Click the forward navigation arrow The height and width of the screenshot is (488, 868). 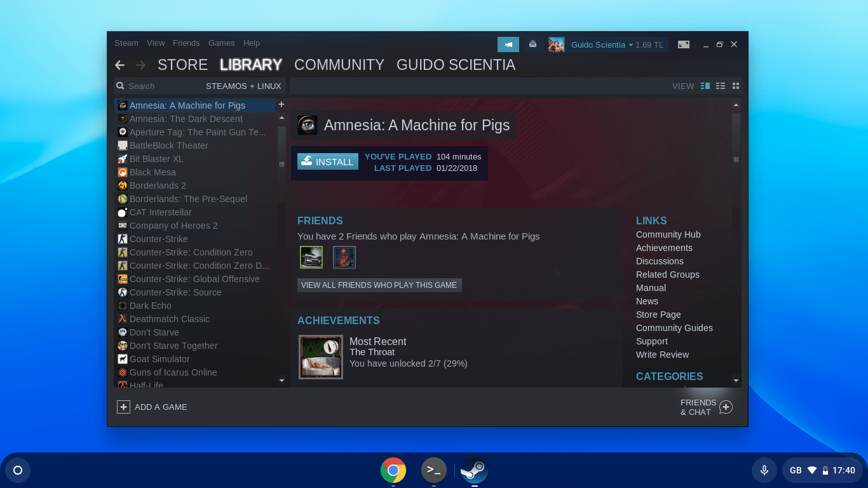141,65
